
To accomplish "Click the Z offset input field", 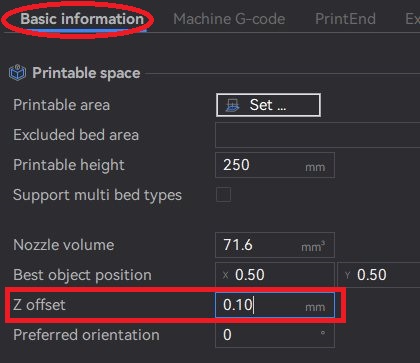I will tap(275, 305).
